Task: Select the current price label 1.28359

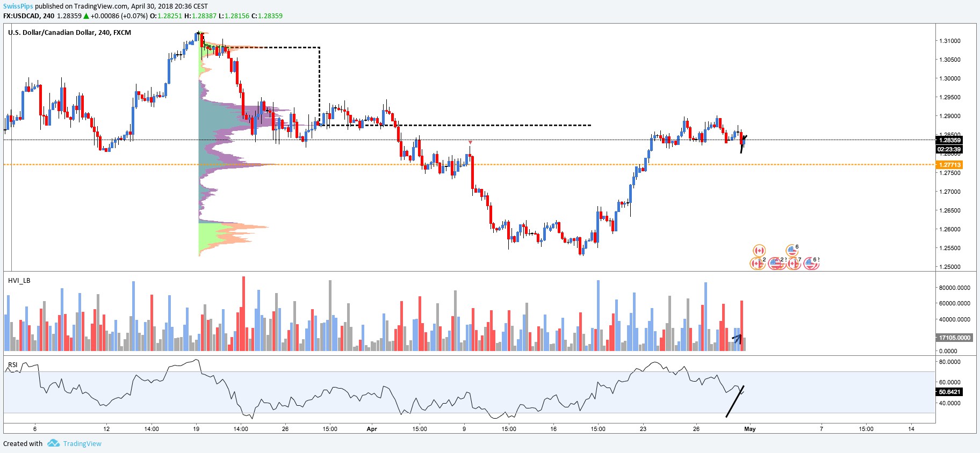Action: (949, 140)
